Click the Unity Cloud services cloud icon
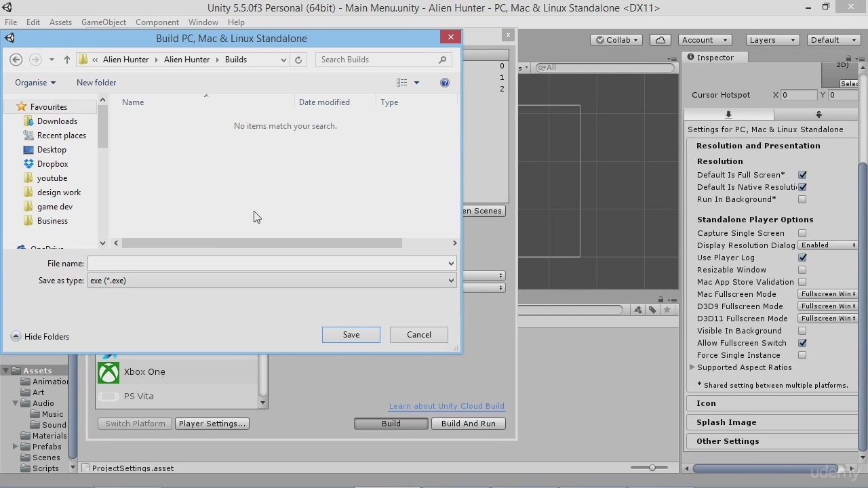The height and width of the screenshot is (488, 868). tap(660, 40)
